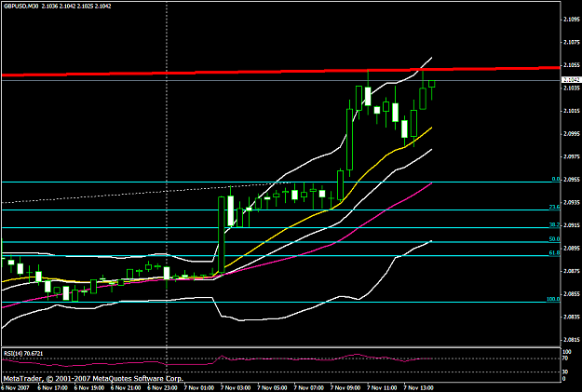
Task: Click the 2.1075 price axis label
Action: (x=572, y=42)
